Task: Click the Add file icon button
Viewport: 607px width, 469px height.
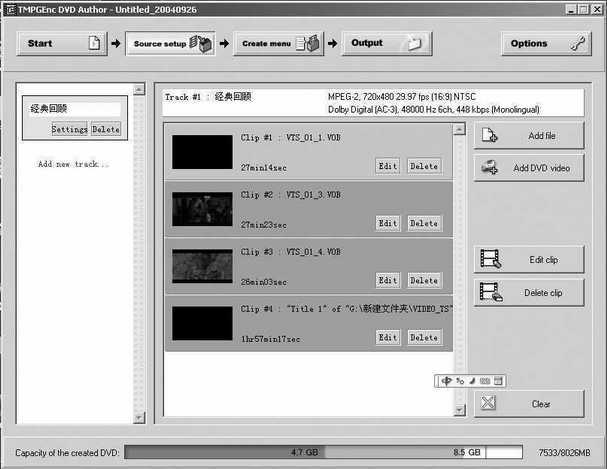Action: tap(490, 137)
